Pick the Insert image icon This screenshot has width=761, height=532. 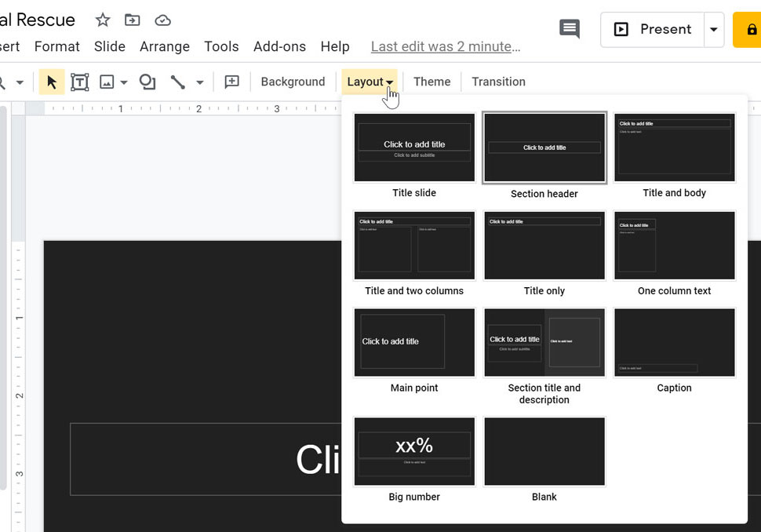tap(106, 82)
